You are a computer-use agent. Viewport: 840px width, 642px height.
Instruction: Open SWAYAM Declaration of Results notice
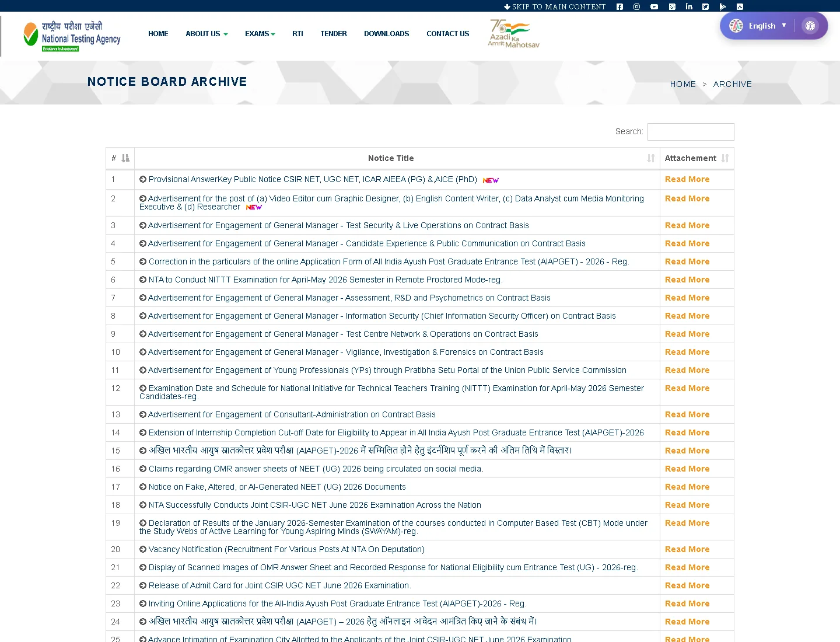coord(394,527)
